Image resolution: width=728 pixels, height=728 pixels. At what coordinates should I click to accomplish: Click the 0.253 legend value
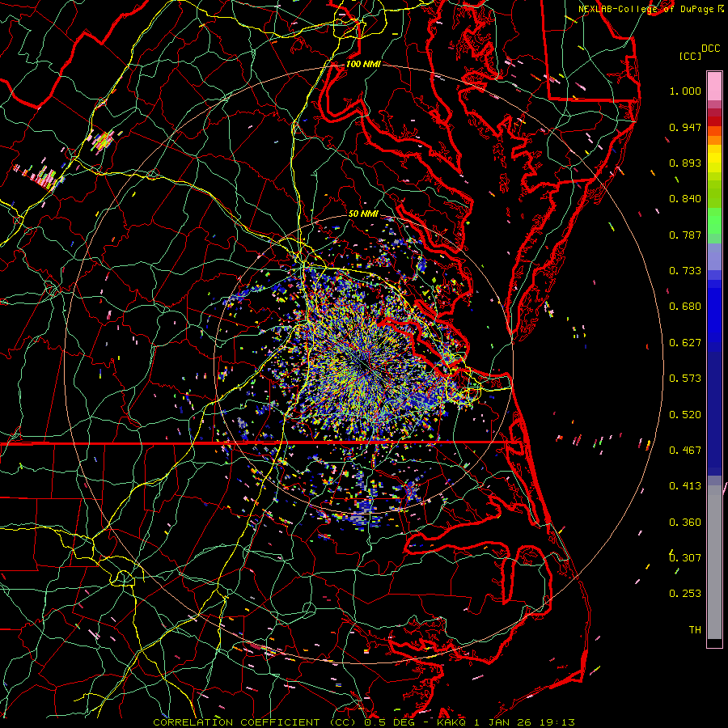pyautogui.click(x=685, y=594)
